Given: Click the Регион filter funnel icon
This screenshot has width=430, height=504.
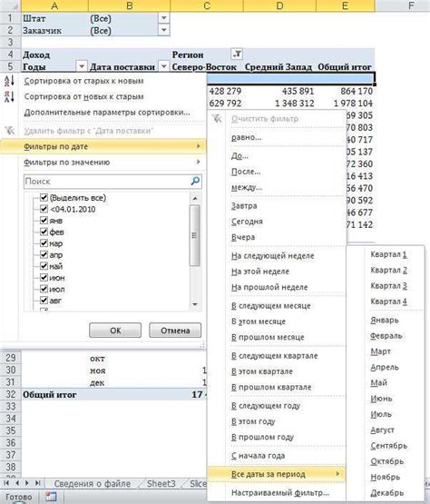Looking at the screenshot, I should [237, 54].
